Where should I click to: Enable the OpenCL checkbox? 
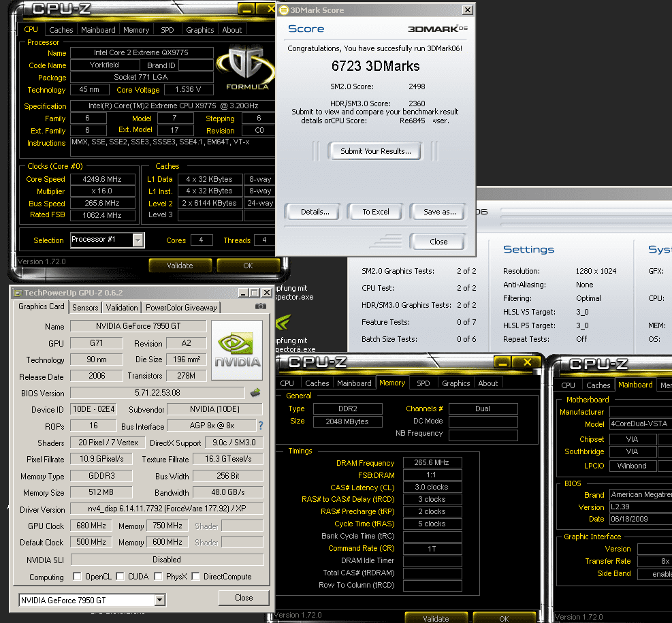point(77,576)
